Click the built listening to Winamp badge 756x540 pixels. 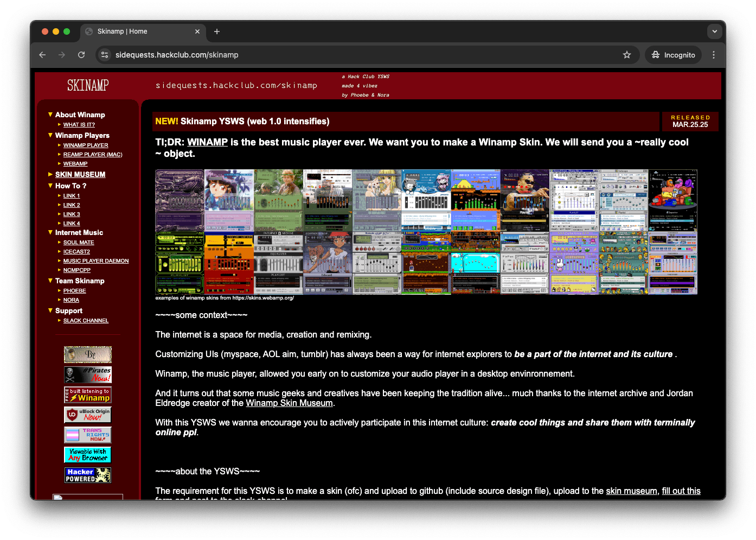pos(88,395)
